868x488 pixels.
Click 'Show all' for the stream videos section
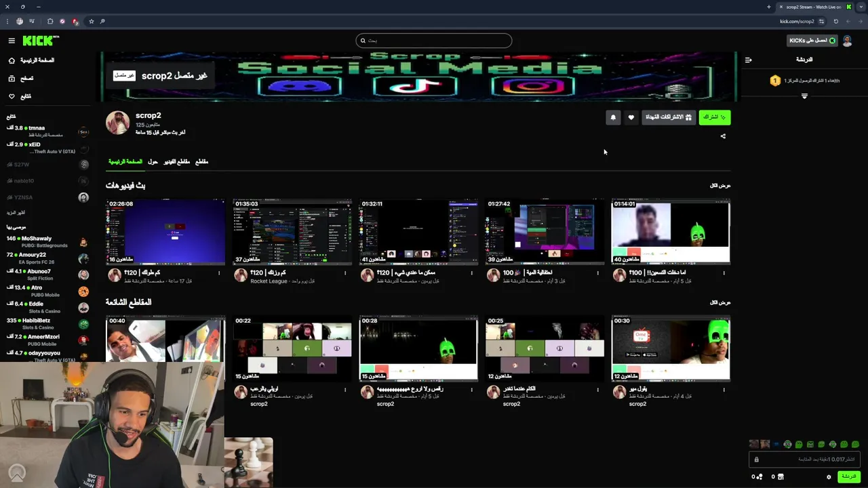pos(720,186)
